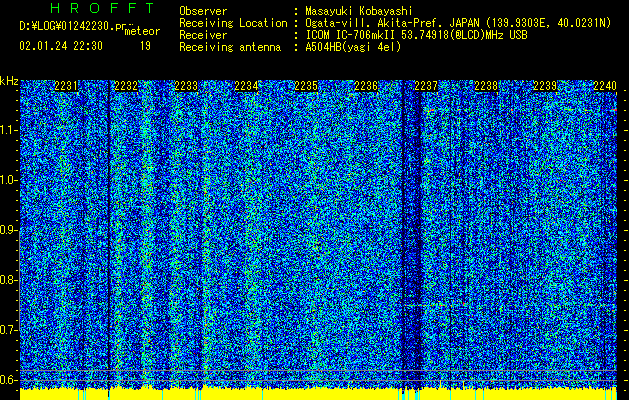Click the yellow signal level bar at bottom
This screenshot has height=400, width=629.
(318, 394)
